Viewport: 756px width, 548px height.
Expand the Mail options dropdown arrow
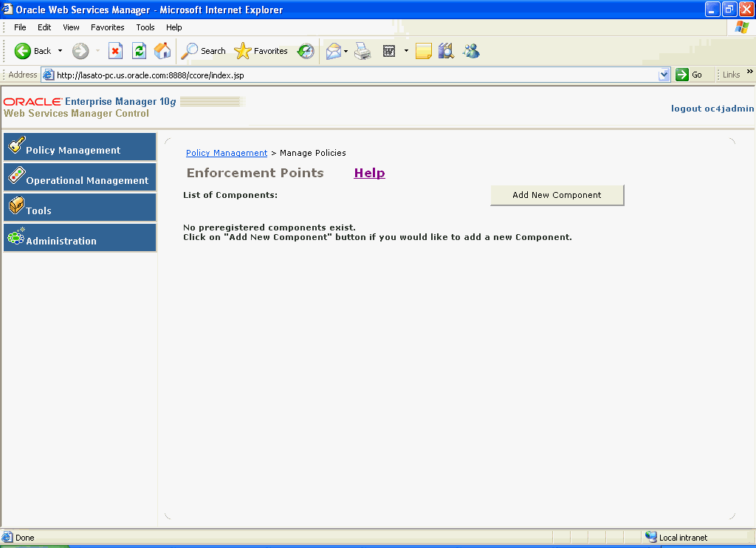coord(346,51)
